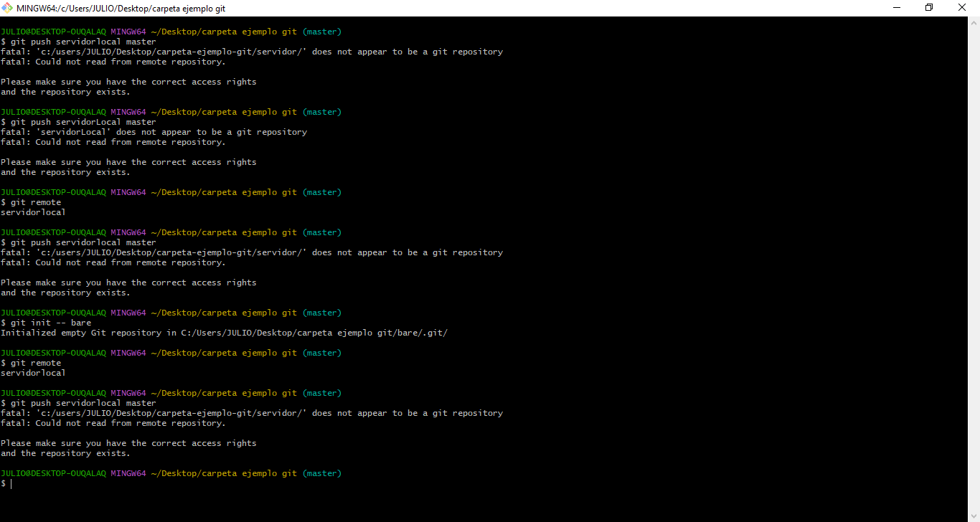
Task: Restore down the Git Bash window
Action: click(929, 8)
